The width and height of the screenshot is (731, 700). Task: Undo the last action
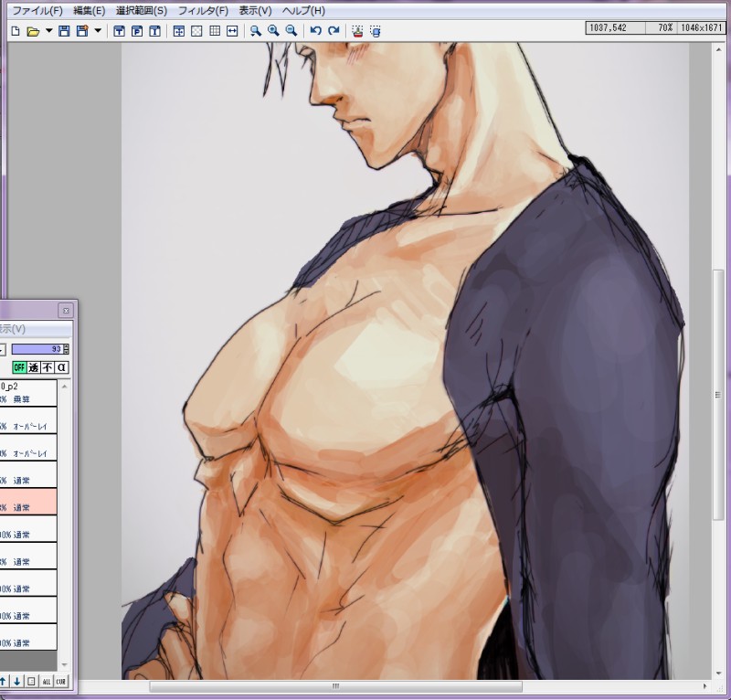pos(315,31)
